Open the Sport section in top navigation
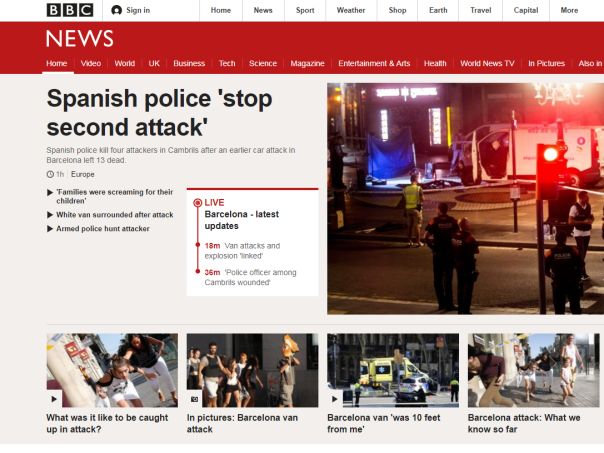This screenshot has width=604, height=453. click(305, 10)
